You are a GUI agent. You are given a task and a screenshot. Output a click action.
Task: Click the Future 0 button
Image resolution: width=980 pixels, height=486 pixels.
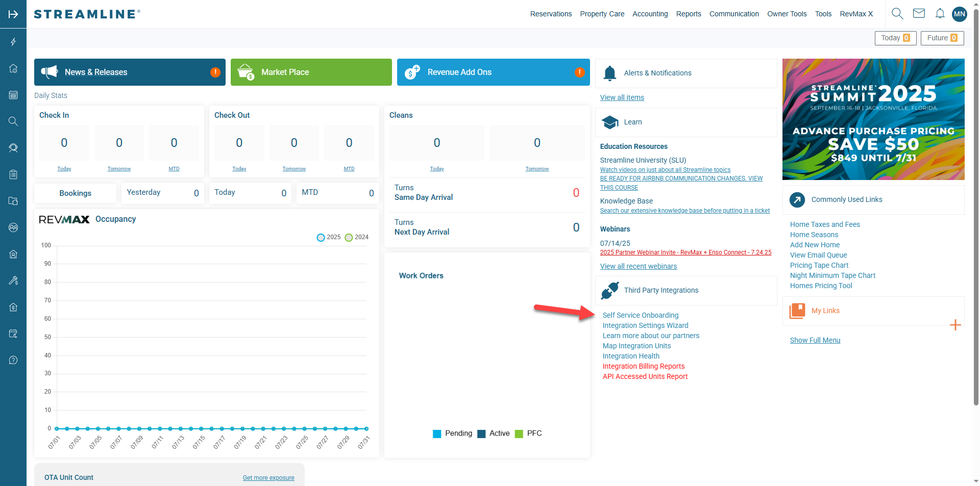point(942,38)
